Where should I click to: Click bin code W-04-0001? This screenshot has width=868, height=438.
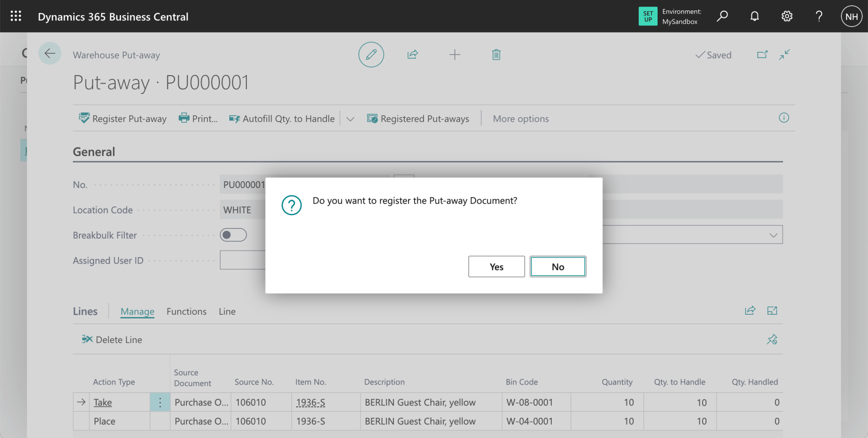(x=536, y=421)
